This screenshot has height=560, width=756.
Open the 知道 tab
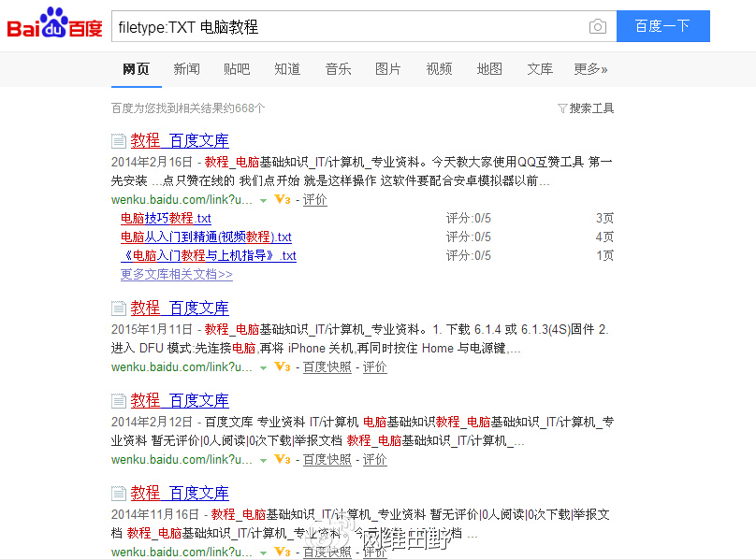point(287,69)
